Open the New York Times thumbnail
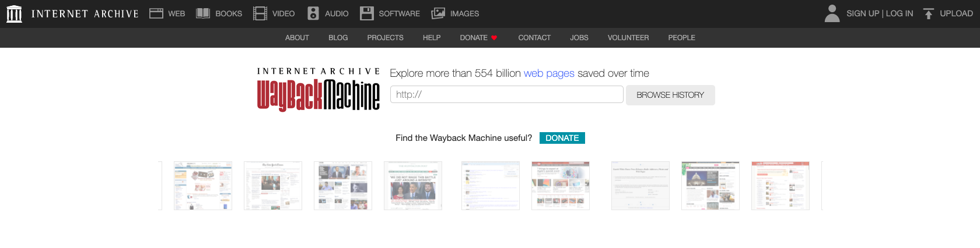 (x=273, y=186)
